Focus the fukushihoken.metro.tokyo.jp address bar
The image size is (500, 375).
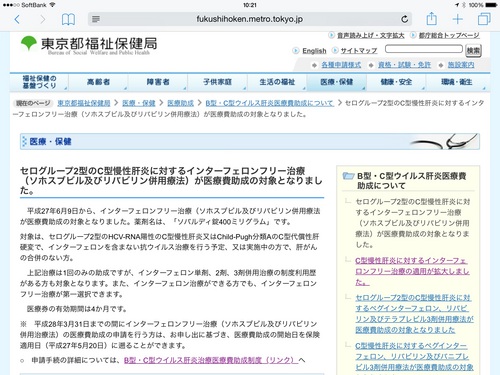249,19
